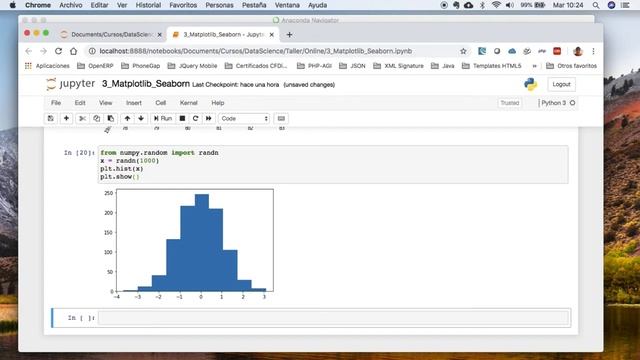Click the Logout button

pos(561,84)
